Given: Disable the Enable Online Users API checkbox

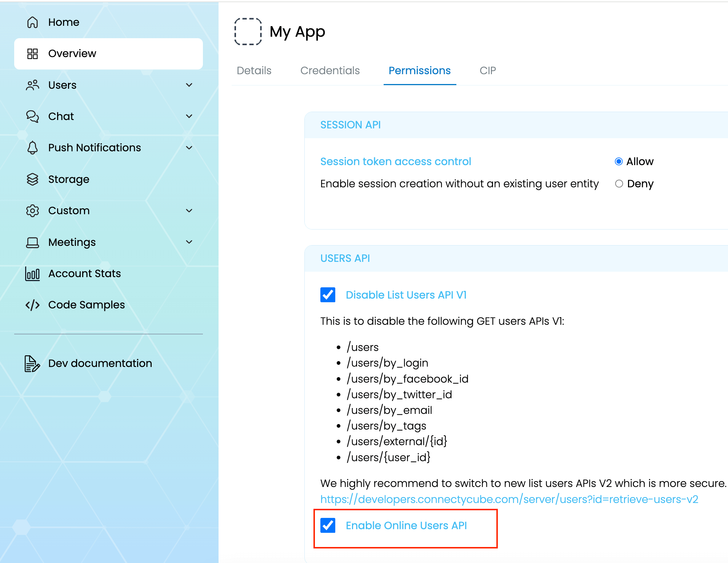Looking at the screenshot, I should (328, 525).
